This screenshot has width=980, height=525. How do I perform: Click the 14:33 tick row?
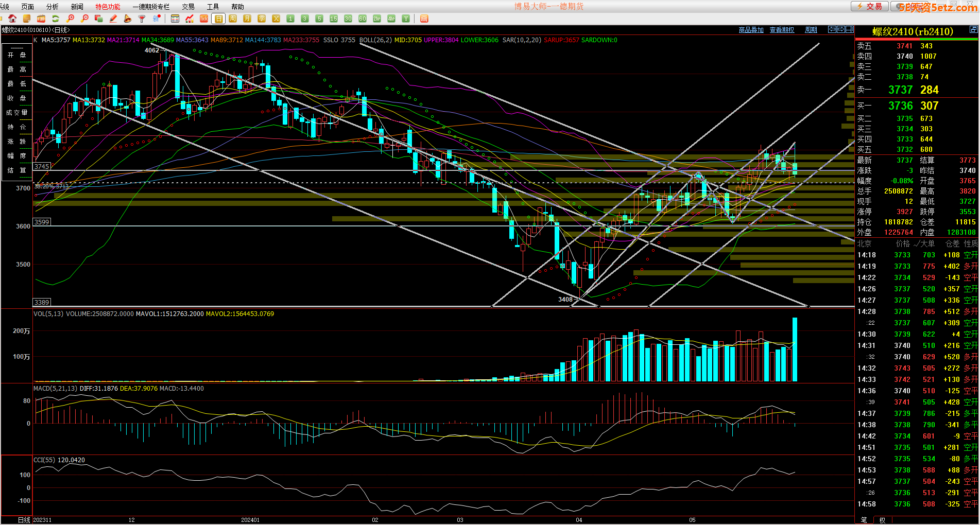coord(917,379)
